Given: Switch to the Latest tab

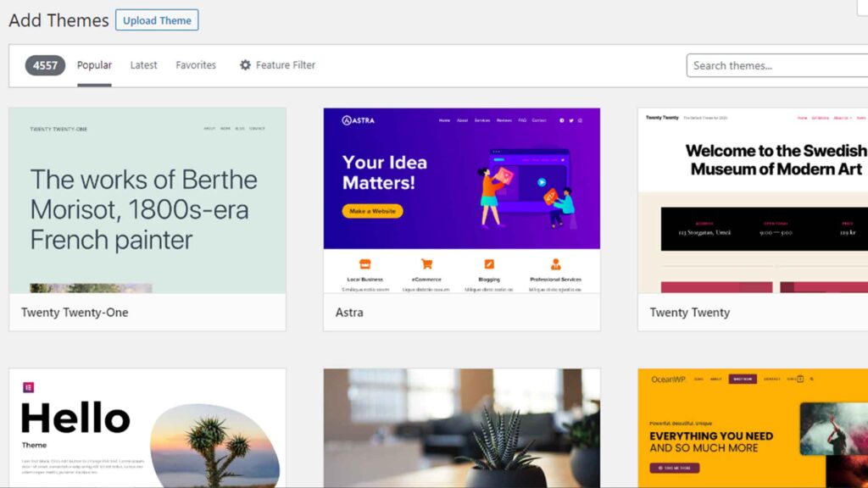Looking at the screenshot, I should [143, 64].
